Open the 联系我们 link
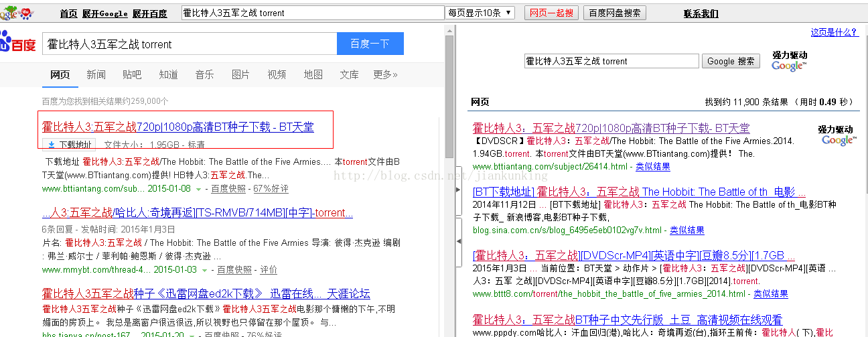 tap(701, 13)
